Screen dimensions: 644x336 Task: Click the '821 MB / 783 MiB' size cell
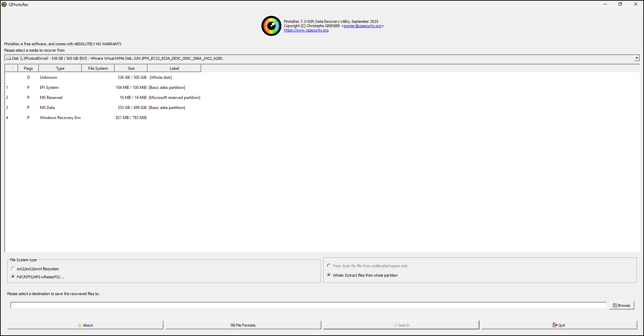(x=131, y=118)
